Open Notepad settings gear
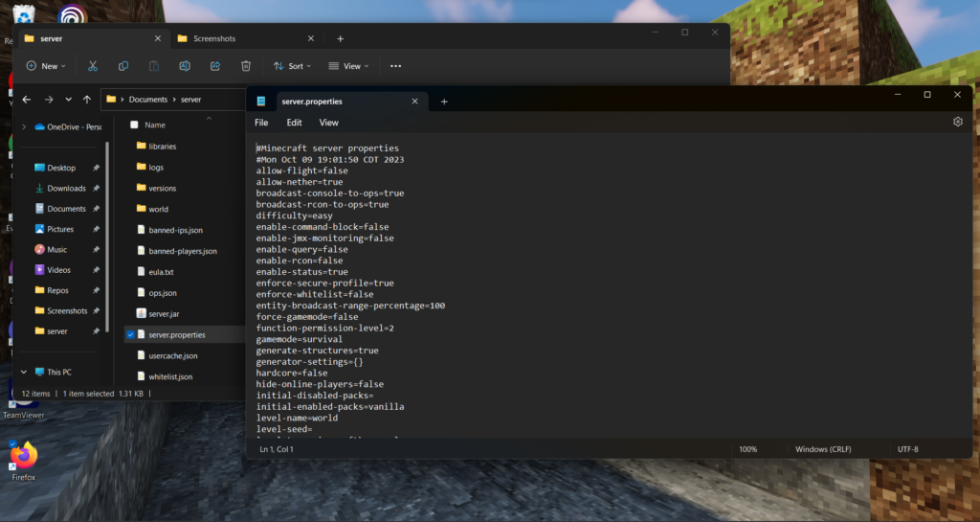 (x=957, y=122)
